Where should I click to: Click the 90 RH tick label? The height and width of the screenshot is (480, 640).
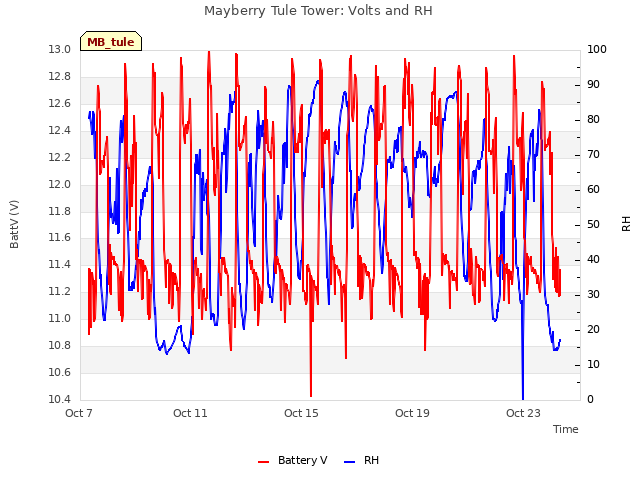pyautogui.click(x=593, y=84)
